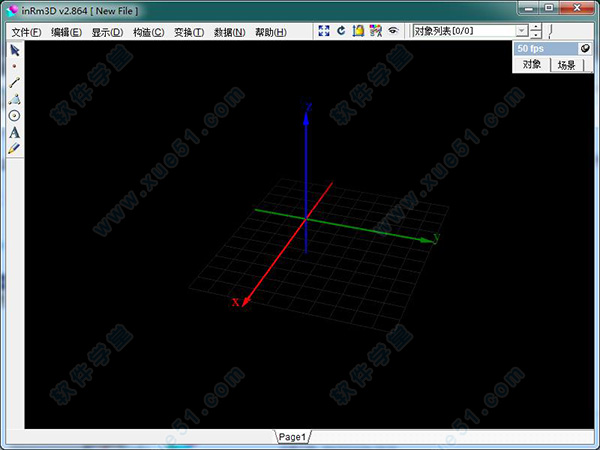The image size is (600, 450).
Task: Open the 变换(T) menu
Action: point(188,32)
